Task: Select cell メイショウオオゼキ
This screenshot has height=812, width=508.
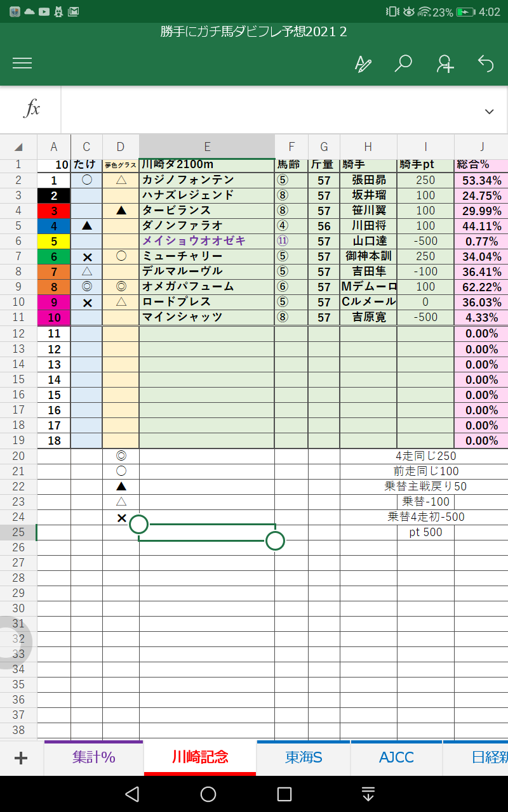Action: 207,241
